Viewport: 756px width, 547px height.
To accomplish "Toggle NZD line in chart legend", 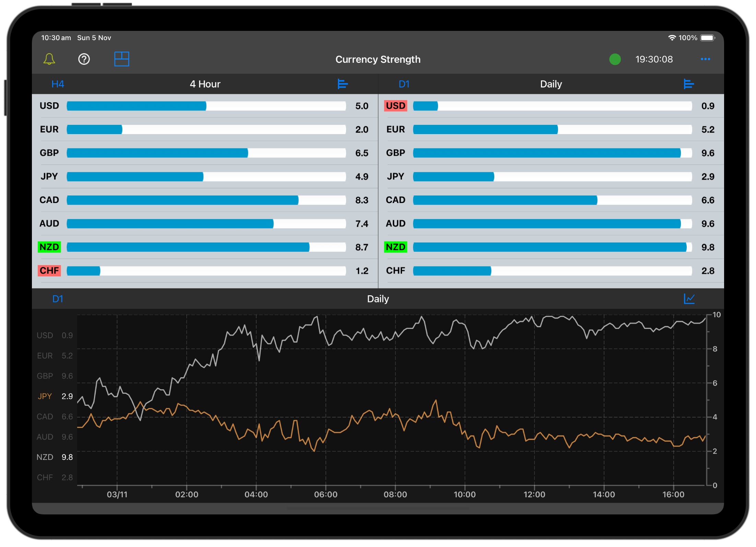I will (55, 457).
